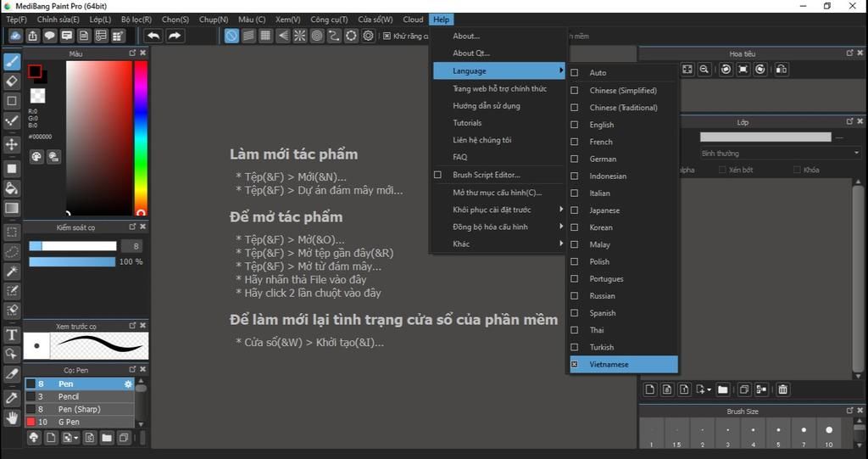Image resolution: width=868 pixels, height=459 pixels.
Task: Toggle the Brush Script Editor checkbox
Action: (438, 175)
